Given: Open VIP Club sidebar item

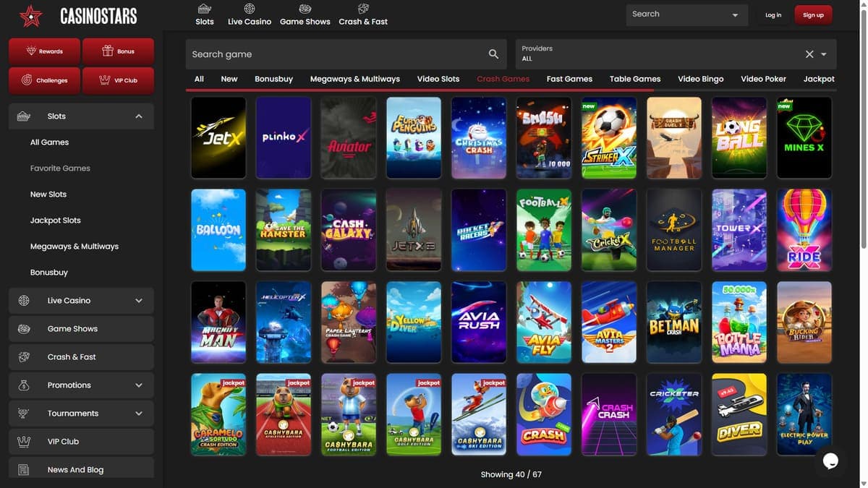Looking at the screenshot, I should point(81,442).
